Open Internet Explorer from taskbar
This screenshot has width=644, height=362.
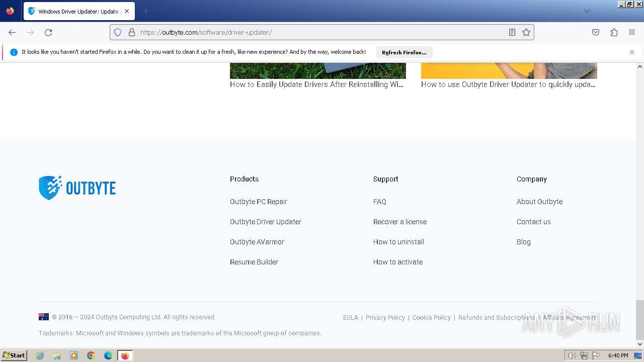(40, 355)
